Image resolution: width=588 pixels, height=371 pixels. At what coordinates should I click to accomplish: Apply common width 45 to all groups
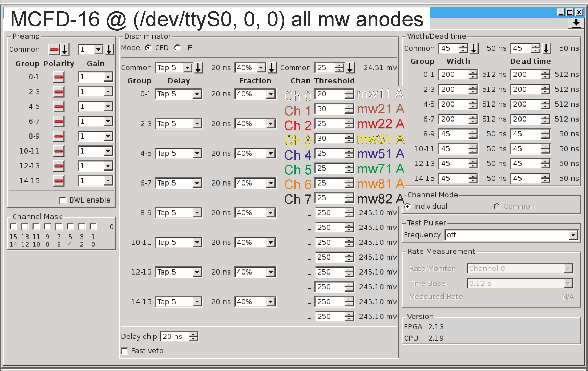tap(474, 48)
